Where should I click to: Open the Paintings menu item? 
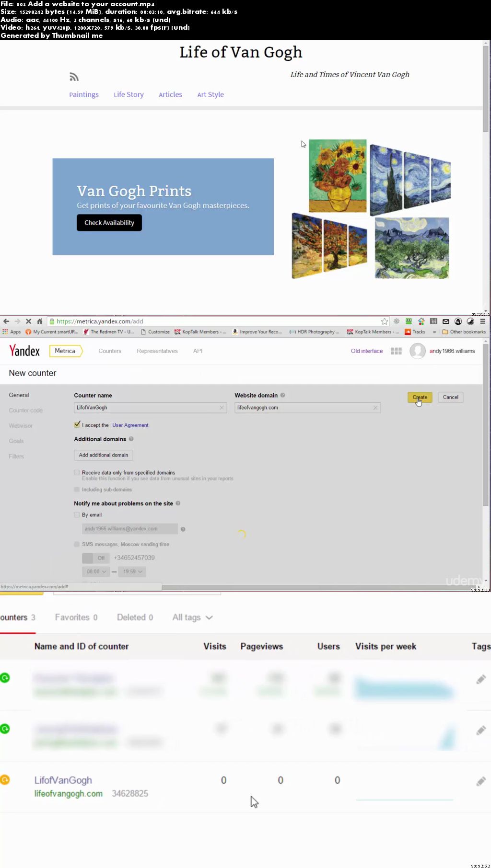point(84,94)
